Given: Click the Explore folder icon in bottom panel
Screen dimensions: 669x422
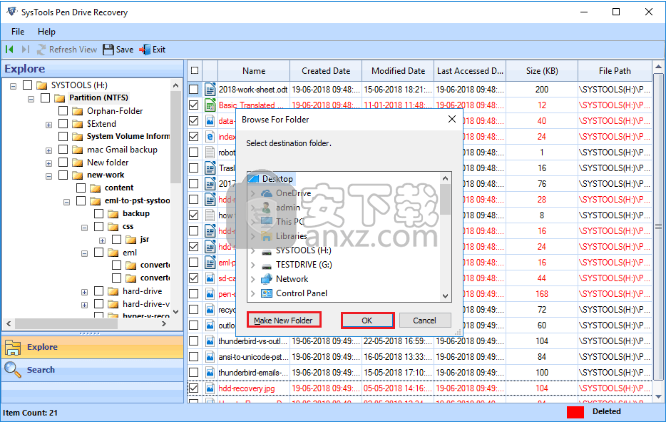Looking at the screenshot, I should coord(13,347).
